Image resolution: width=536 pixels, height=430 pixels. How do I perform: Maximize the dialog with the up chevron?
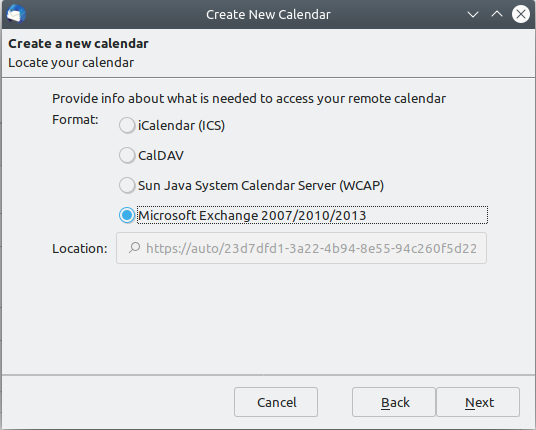[x=497, y=14]
